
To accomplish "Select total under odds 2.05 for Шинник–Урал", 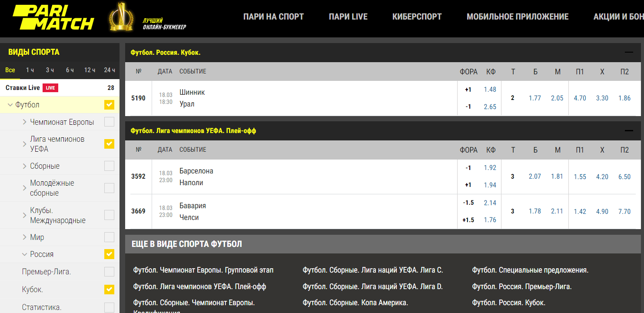I will [557, 98].
